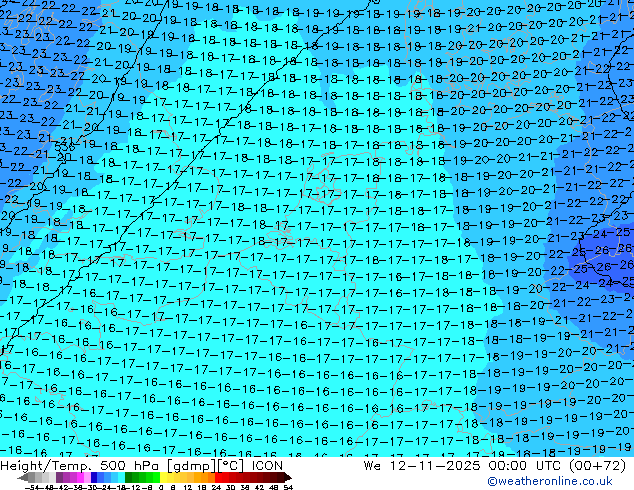Image resolution: width=634 pixels, height=490 pixels.
Task: Click the legend's rightmost scale label 54
Action: point(287,488)
